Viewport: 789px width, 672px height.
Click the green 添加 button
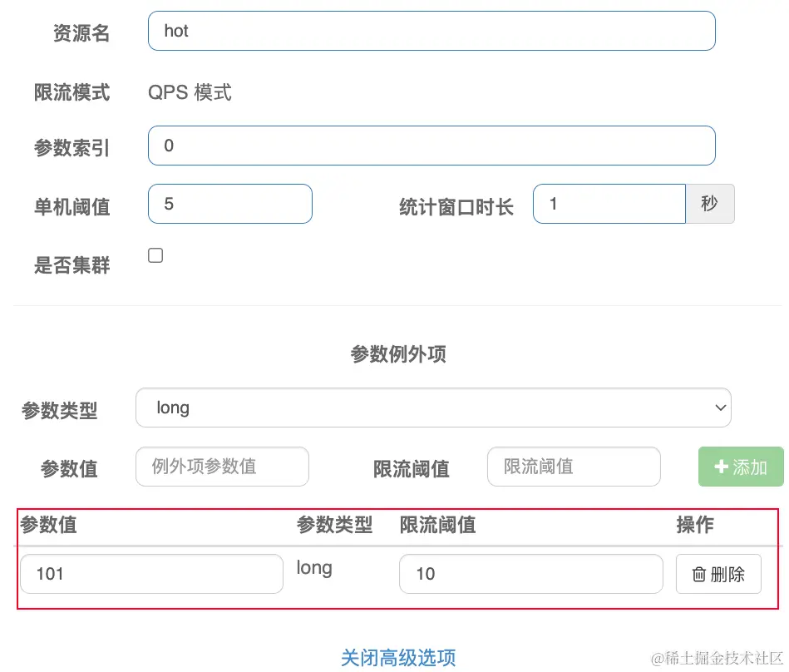point(741,467)
